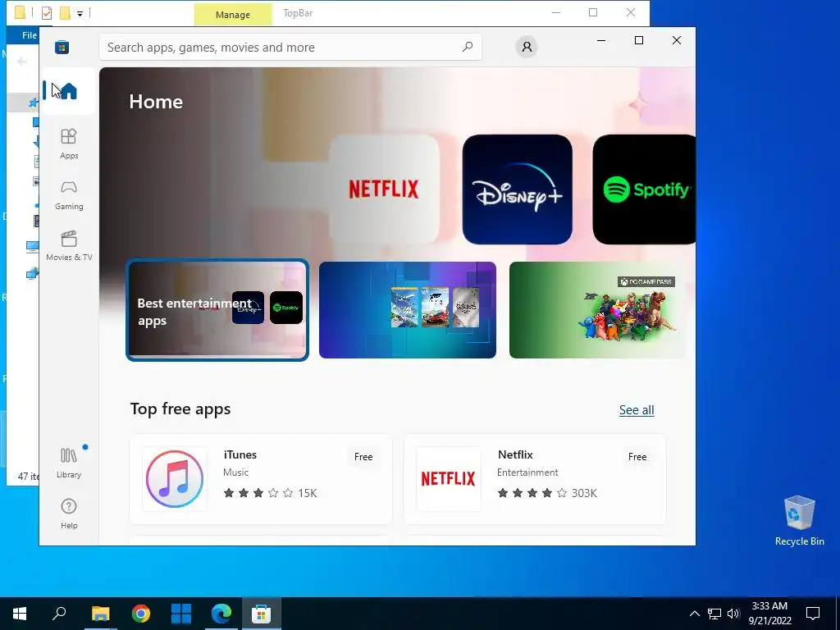Viewport: 840px width, 630px height.
Task: Select the games collection banner with flight simulator
Action: pyautogui.click(x=407, y=310)
